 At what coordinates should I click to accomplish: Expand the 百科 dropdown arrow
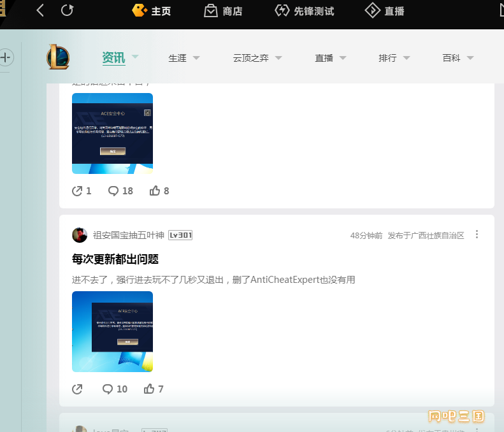[470, 58]
